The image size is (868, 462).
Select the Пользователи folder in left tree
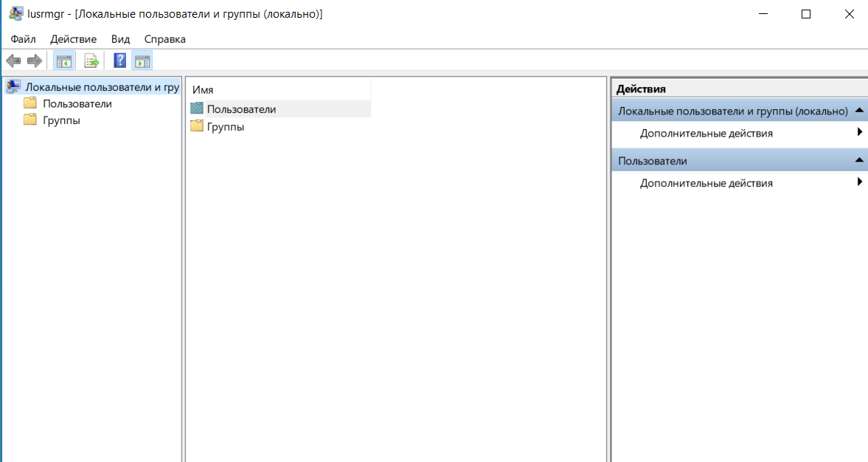tap(77, 103)
